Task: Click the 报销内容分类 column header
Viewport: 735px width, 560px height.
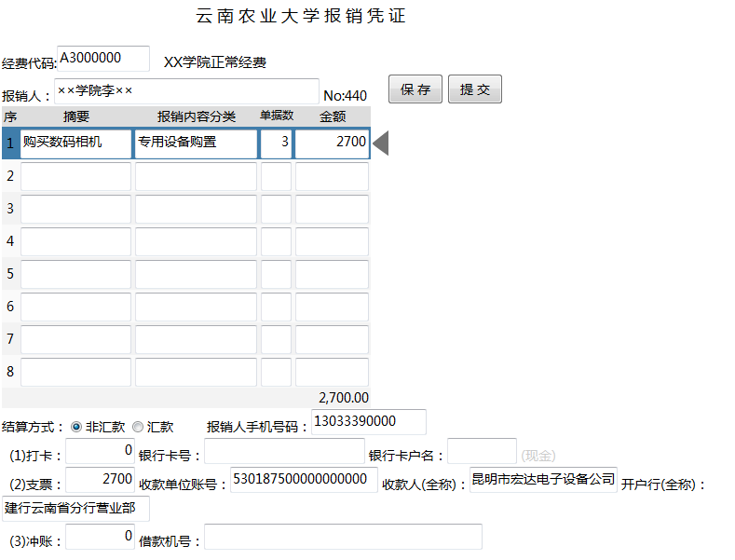Action: tap(196, 116)
